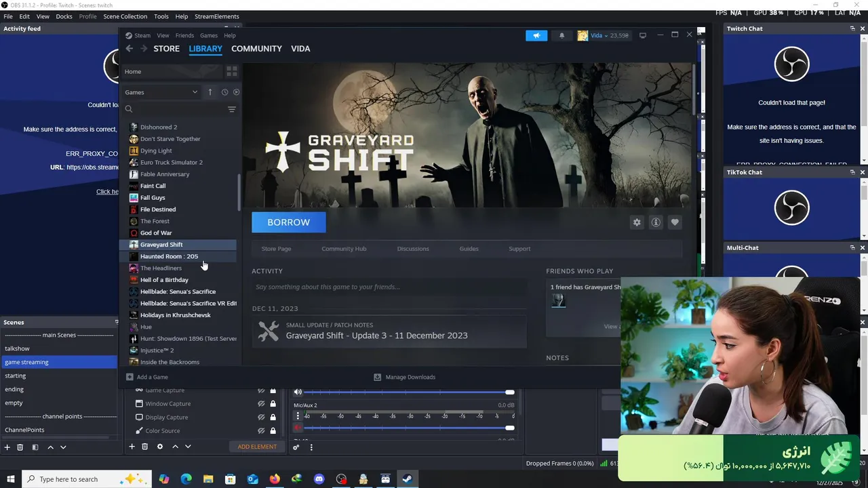Click the sort ascending arrow in library sidebar
The height and width of the screenshot is (488, 868).
coord(210,92)
